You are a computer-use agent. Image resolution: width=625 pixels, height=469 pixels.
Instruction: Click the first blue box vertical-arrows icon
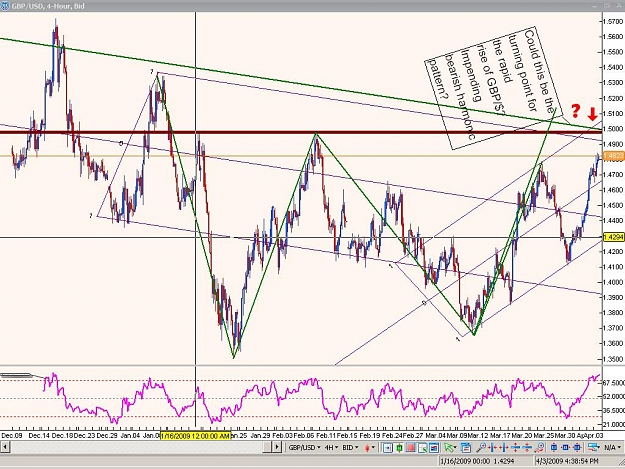click(x=553, y=448)
